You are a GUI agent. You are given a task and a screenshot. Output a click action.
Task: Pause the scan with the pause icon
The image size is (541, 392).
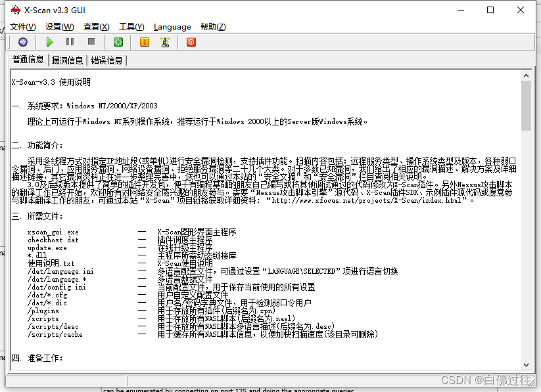point(70,42)
